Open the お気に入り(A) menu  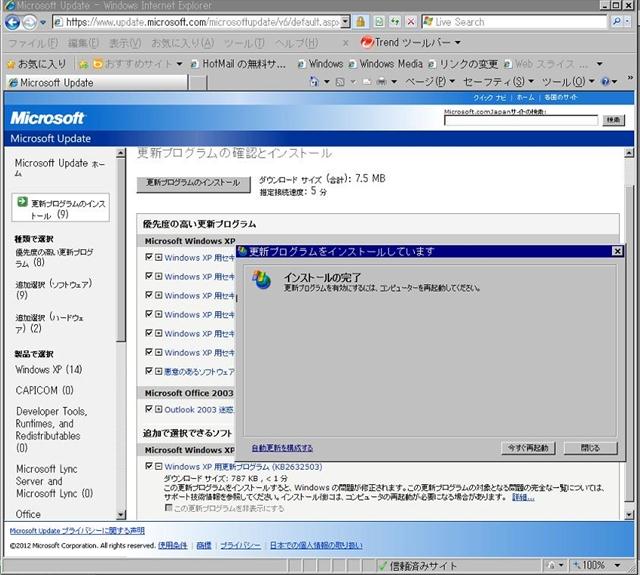coord(182,43)
